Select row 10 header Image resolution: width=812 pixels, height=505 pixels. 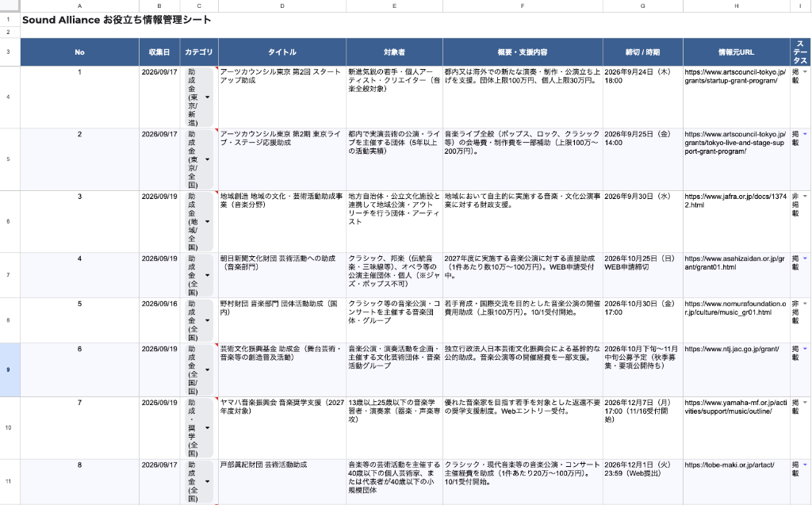[x=10, y=428]
